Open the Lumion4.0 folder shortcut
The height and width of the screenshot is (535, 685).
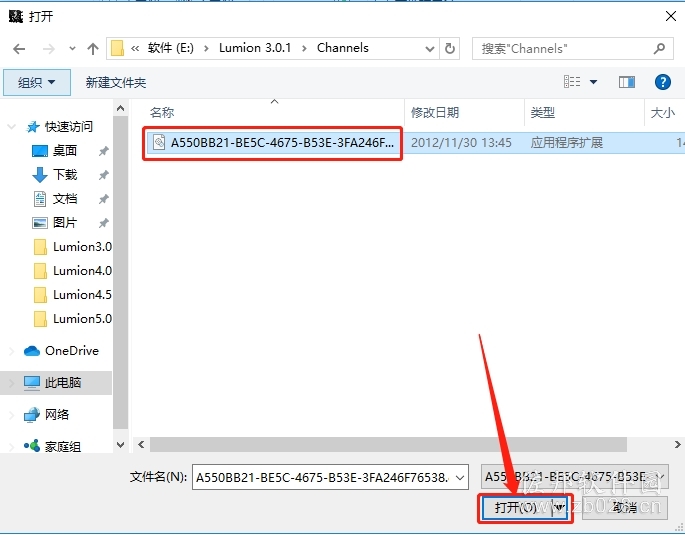(82, 271)
